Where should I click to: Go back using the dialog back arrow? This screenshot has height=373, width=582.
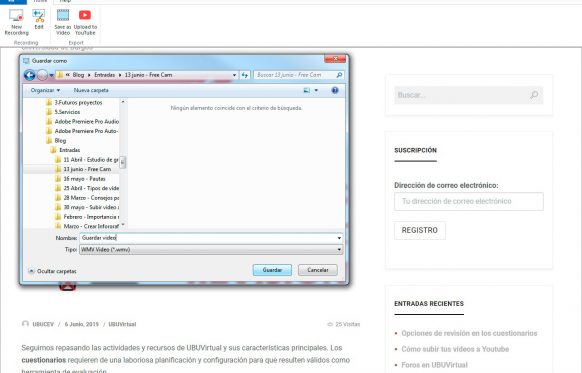point(30,75)
